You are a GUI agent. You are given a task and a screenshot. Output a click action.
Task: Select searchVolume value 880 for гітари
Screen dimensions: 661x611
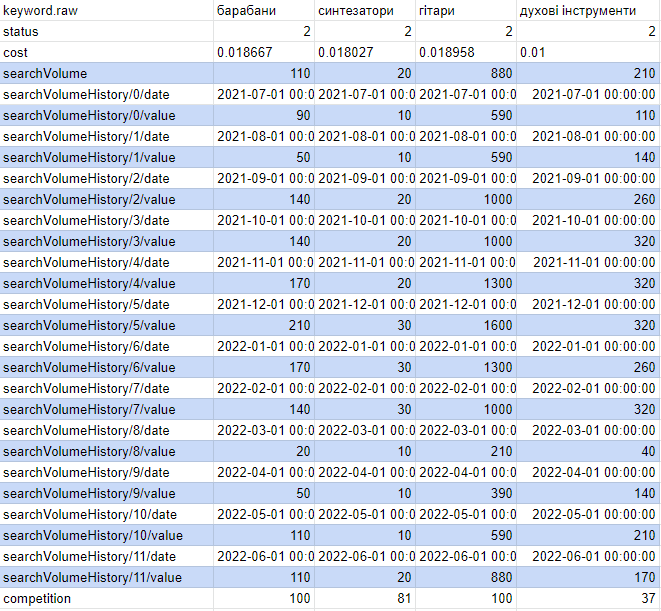point(466,73)
